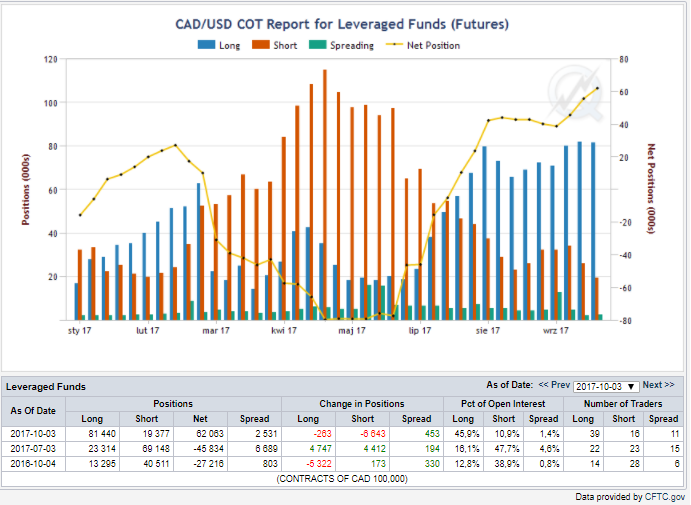This screenshot has height=505, width=691.
Task: Click Pct of Open Interest 47,7%
Action: (x=507, y=449)
